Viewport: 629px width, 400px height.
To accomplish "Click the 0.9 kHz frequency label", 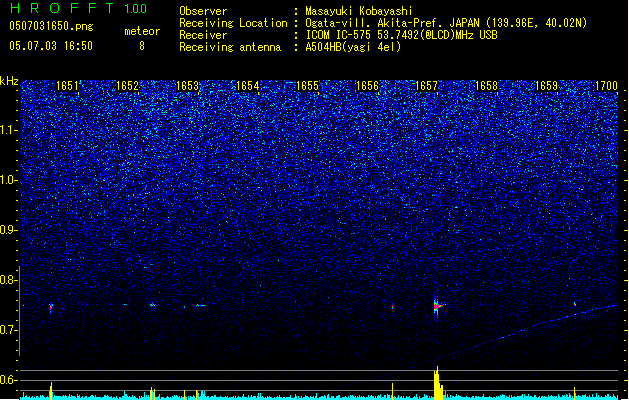I will 9,230.
